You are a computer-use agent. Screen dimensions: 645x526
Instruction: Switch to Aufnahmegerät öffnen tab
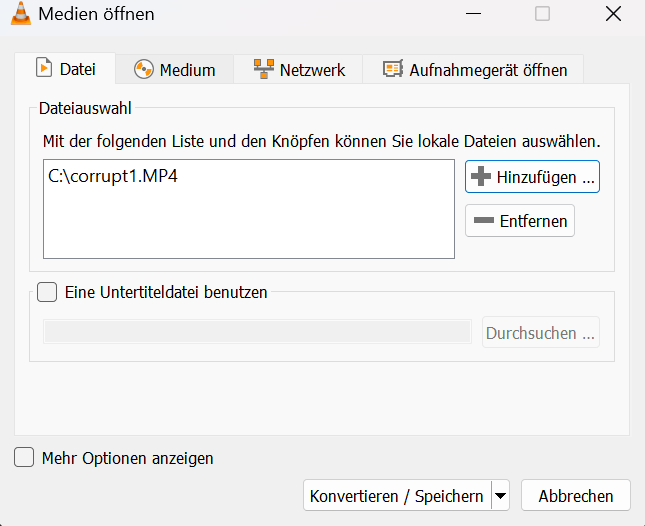473,70
